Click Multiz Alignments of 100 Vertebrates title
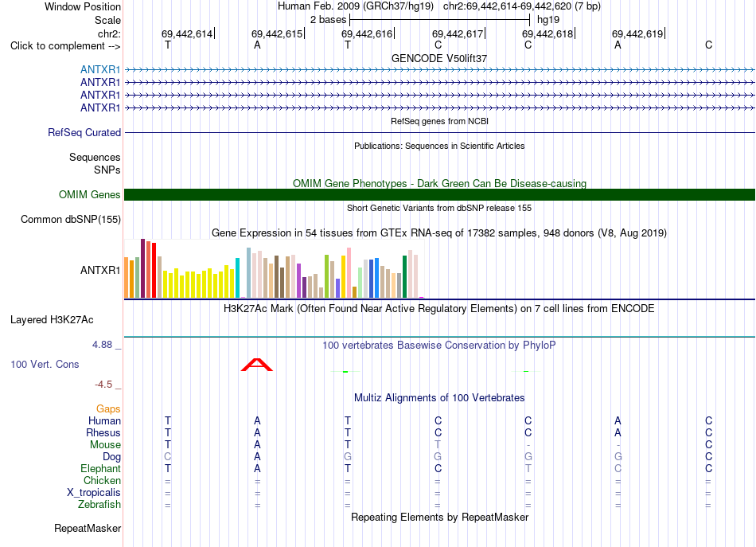Image resolution: width=756 pixels, height=547 pixels. pos(439,397)
